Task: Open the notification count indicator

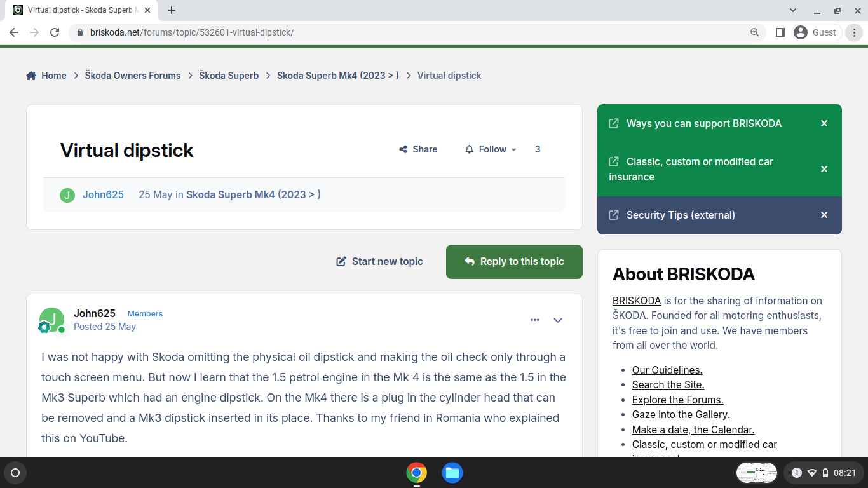Action: [797, 473]
